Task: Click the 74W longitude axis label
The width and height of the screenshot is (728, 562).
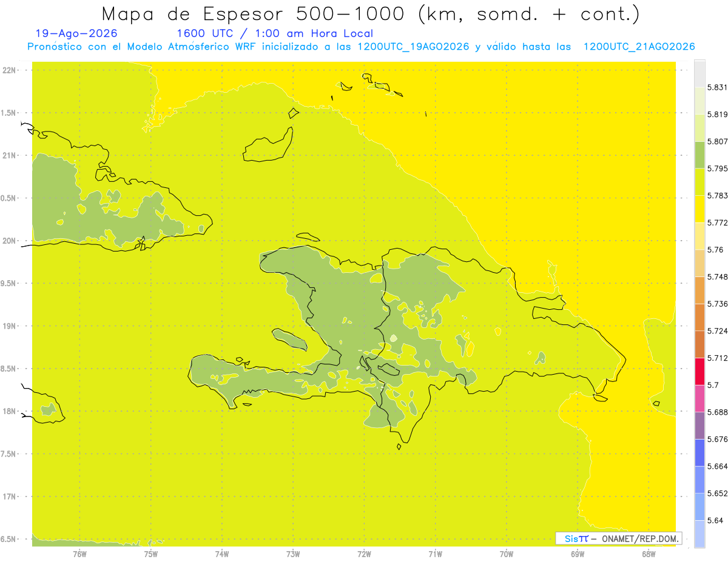Action: [x=221, y=554]
